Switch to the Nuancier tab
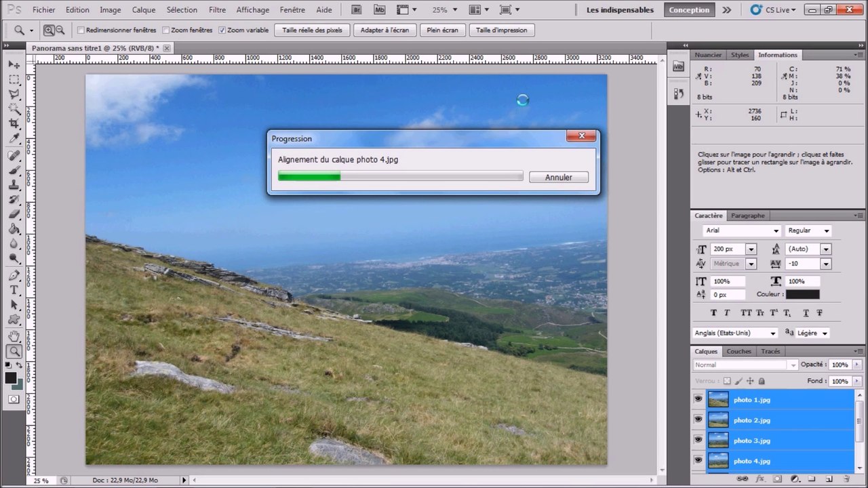Screen dimensions: 868x488 pos(708,55)
